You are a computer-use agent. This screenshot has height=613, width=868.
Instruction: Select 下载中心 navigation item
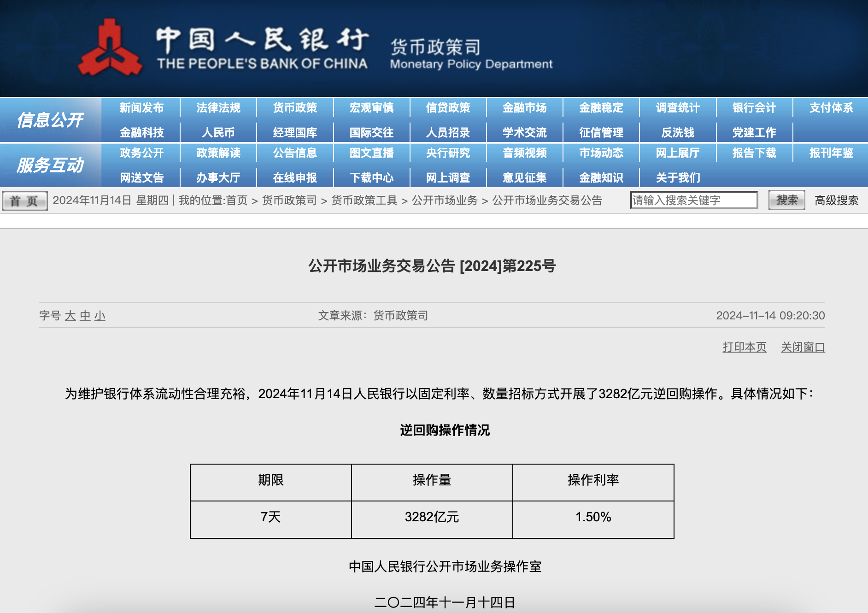371,177
